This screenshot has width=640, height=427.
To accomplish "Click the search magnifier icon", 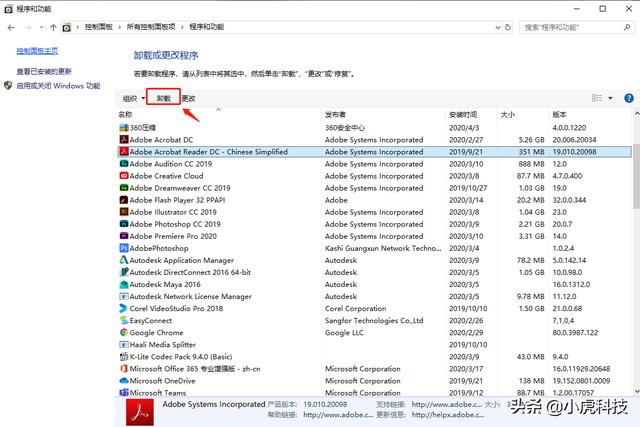I will click(627, 27).
